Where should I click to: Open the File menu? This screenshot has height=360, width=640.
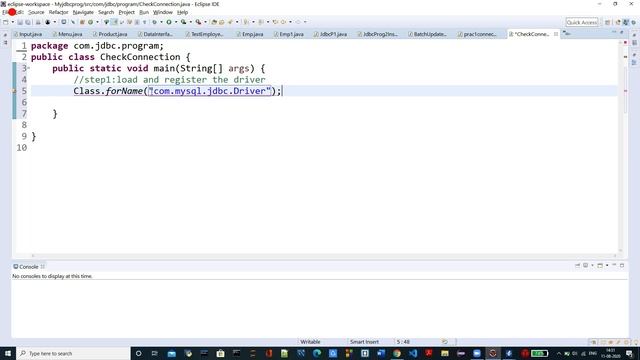5,12
